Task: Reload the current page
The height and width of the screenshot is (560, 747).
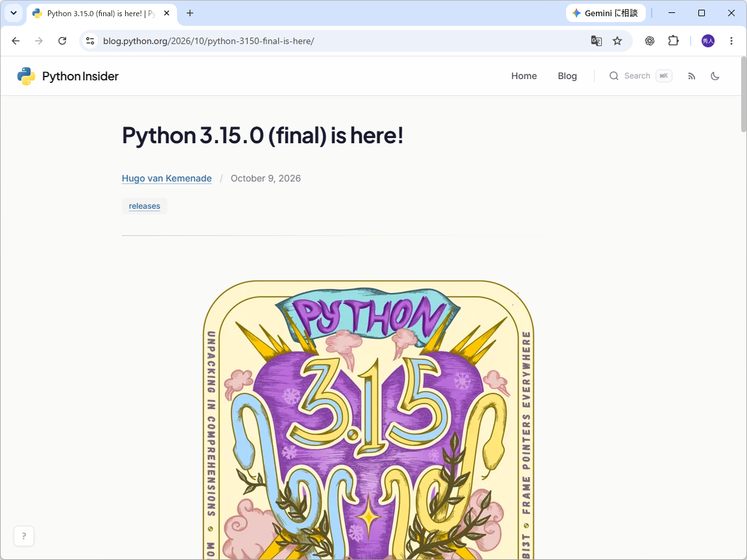Action: coord(62,41)
